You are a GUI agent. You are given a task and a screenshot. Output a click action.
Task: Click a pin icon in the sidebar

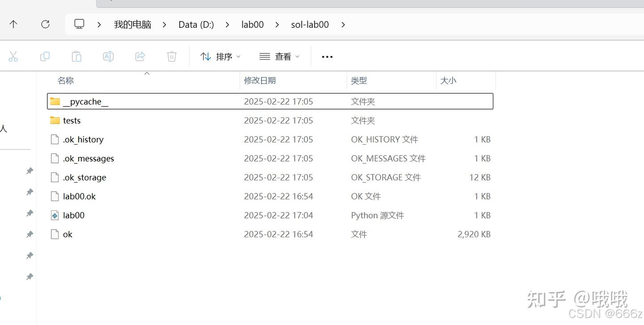(x=30, y=171)
